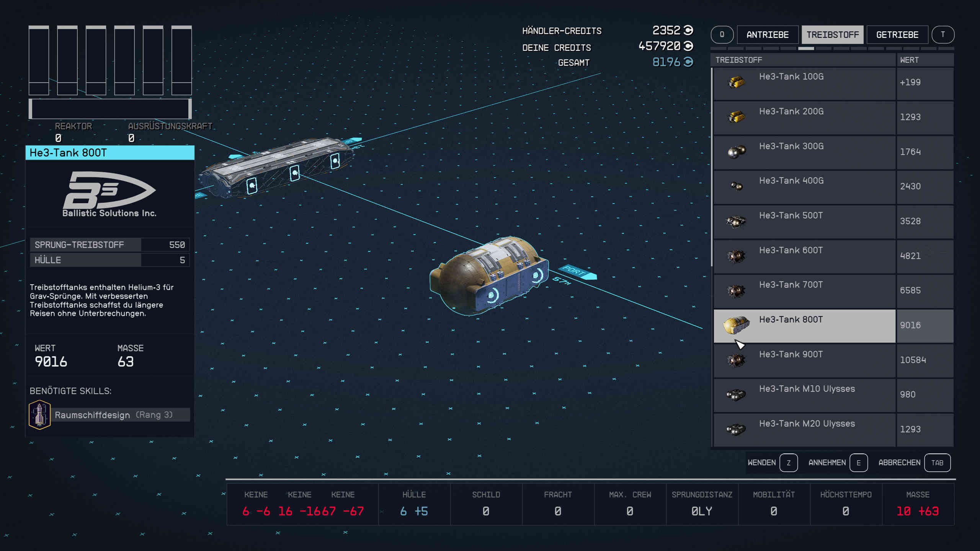Image resolution: width=980 pixels, height=551 pixels.
Task: Click the Raumschiffdesign skill badge icon
Action: coord(39,414)
